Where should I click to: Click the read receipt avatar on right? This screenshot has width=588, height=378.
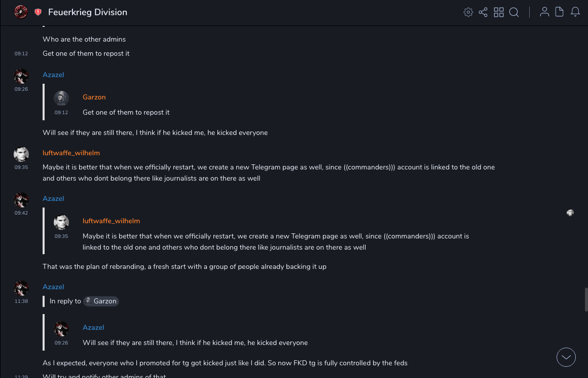pyautogui.click(x=570, y=213)
